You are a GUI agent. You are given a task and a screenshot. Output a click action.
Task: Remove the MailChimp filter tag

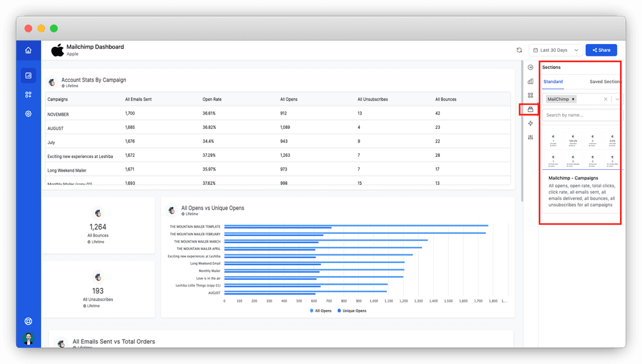click(573, 99)
